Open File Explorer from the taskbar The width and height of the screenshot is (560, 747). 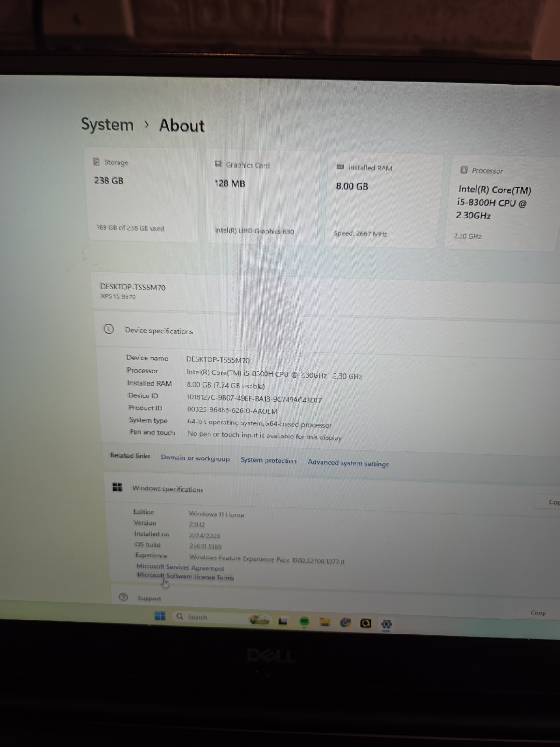coord(325,622)
